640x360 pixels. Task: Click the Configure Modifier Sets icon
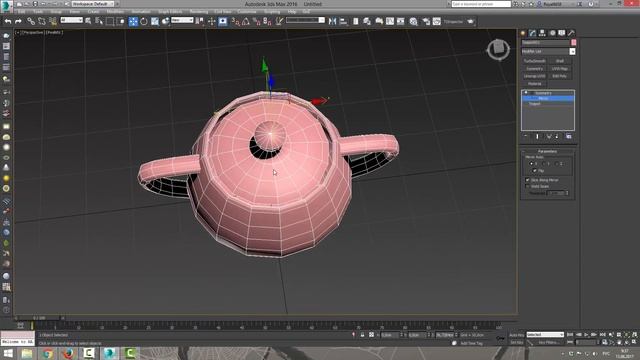click(569, 136)
